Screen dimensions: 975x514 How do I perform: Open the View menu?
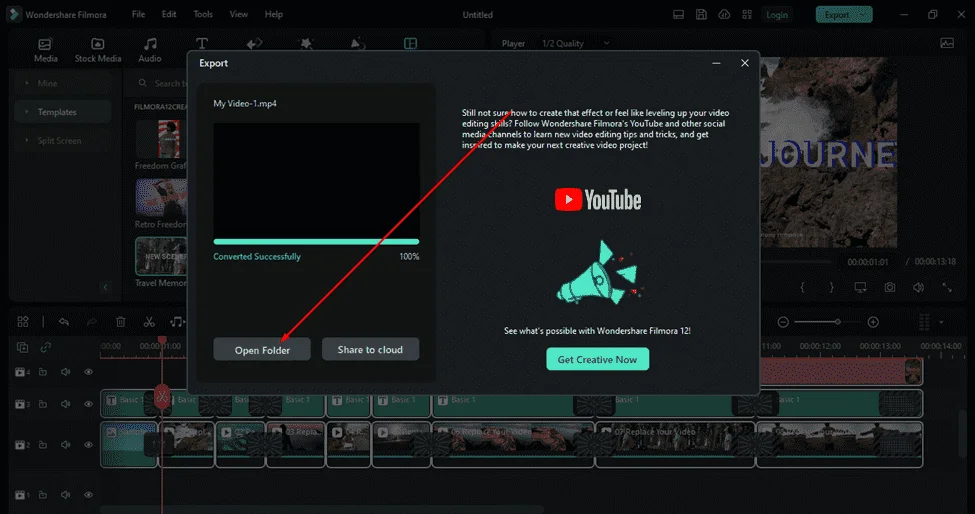[239, 14]
